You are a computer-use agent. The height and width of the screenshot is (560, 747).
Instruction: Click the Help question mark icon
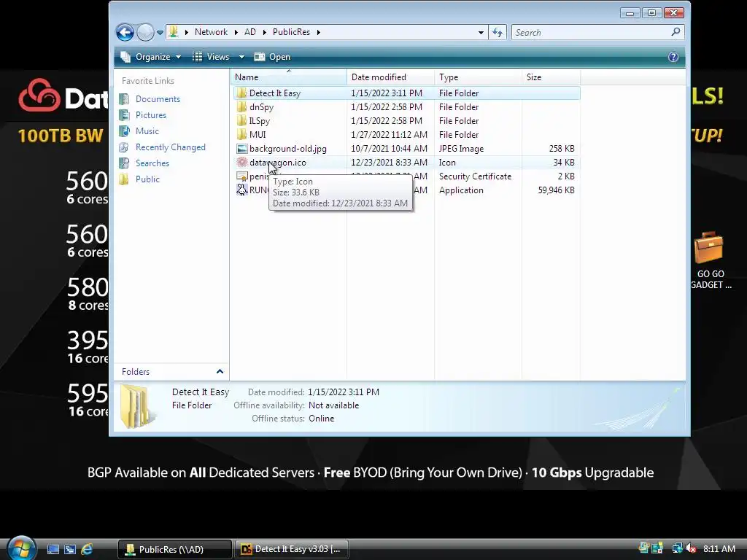pyautogui.click(x=673, y=57)
